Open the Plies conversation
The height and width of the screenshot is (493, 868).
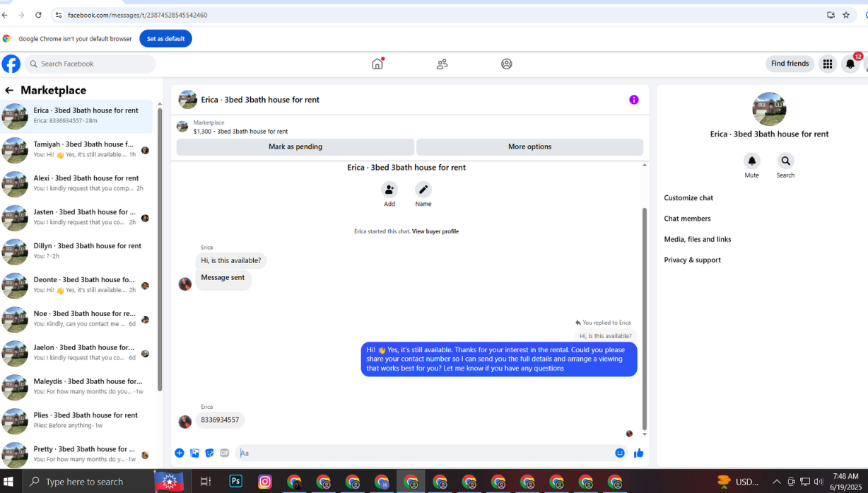(x=76, y=422)
